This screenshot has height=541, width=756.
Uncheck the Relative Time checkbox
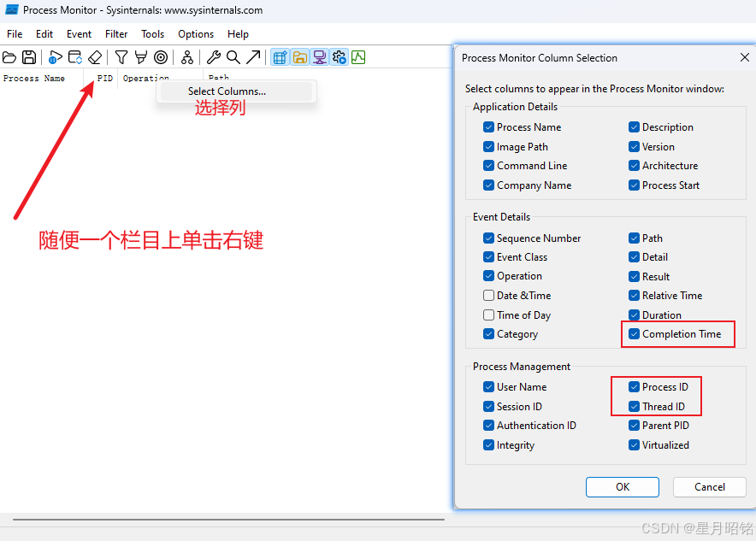coord(634,296)
